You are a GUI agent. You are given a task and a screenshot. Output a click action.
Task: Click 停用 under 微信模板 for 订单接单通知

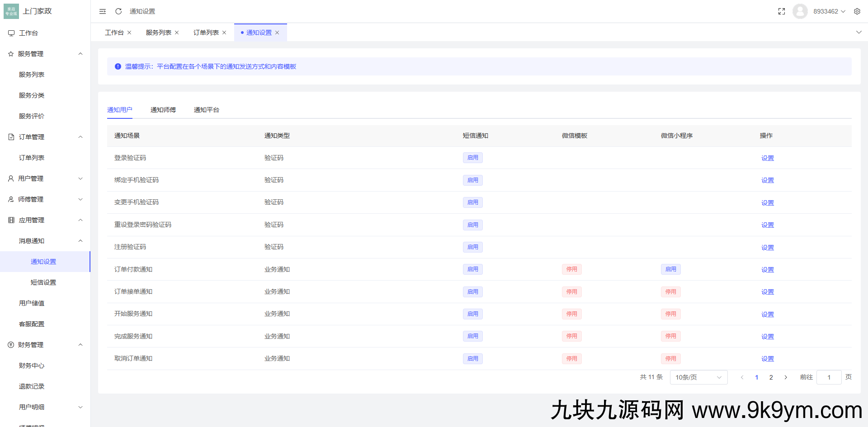point(571,291)
